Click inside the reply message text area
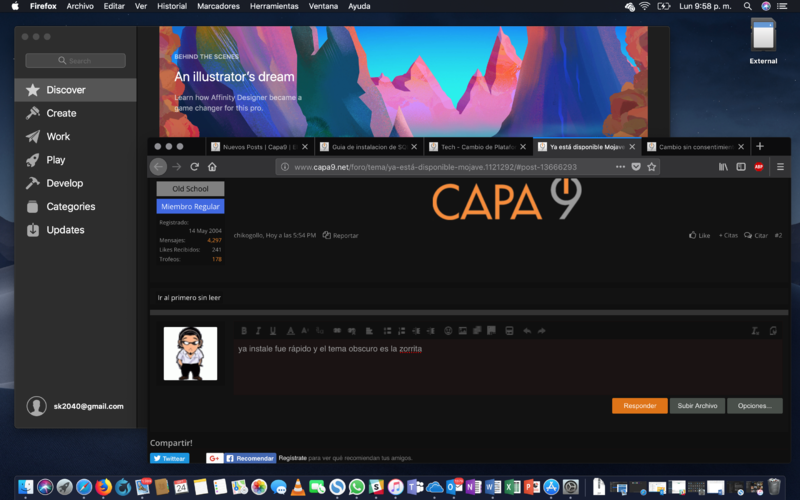800x500 pixels. pyautogui.click(x=508, y=367)
